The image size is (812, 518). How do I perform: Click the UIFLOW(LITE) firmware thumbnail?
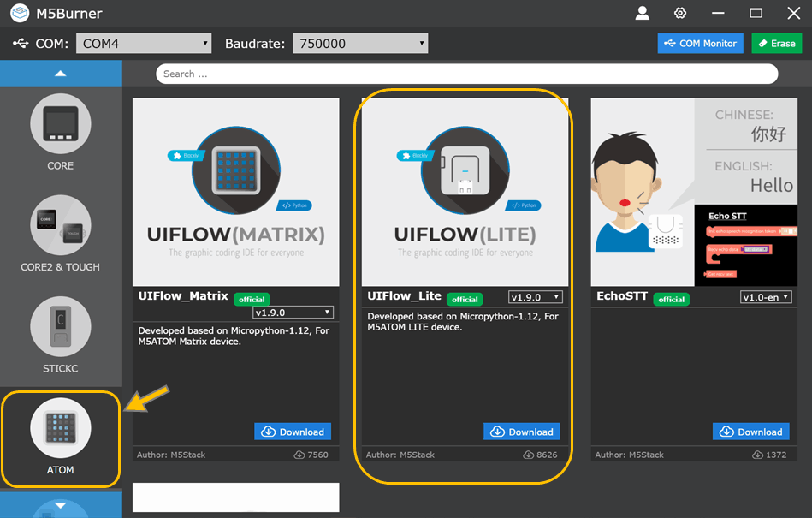(x=465, y=192)
